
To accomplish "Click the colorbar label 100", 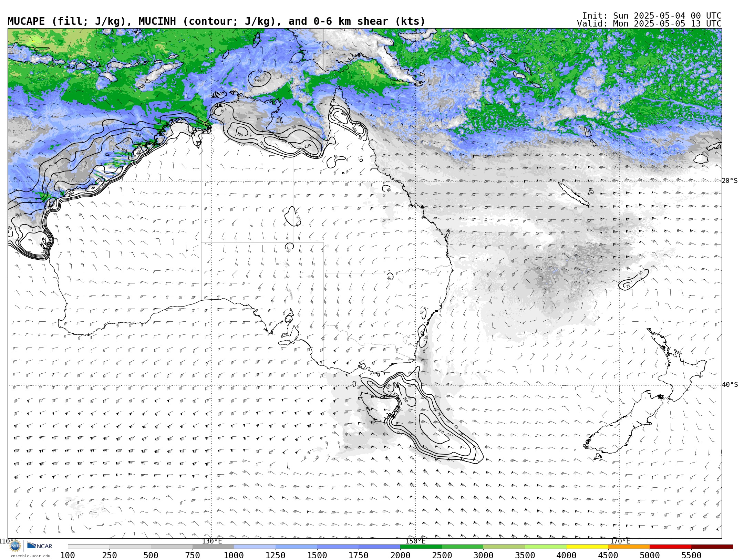I will point(68,556).
